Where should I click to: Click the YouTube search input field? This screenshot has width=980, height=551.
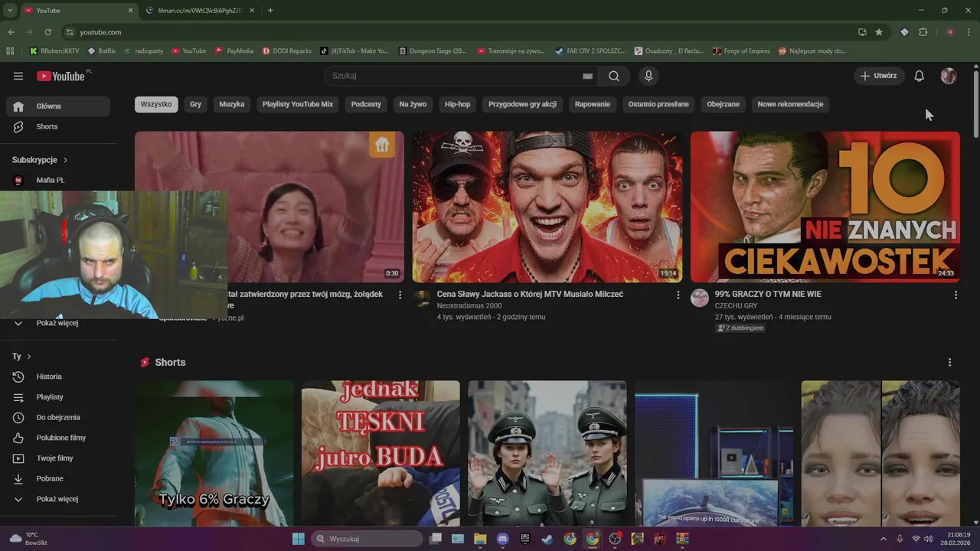452,76
